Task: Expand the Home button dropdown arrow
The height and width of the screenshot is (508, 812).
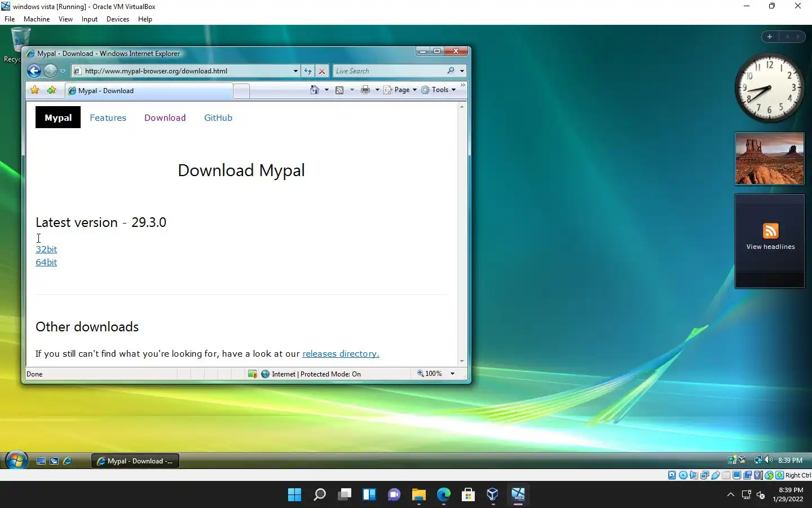Action: pyautogui.click(x=326, y=90)
